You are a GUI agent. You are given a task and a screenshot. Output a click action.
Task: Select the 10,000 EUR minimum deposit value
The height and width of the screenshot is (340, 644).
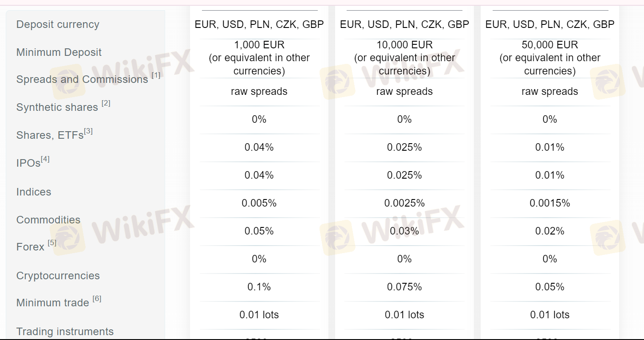404,45
